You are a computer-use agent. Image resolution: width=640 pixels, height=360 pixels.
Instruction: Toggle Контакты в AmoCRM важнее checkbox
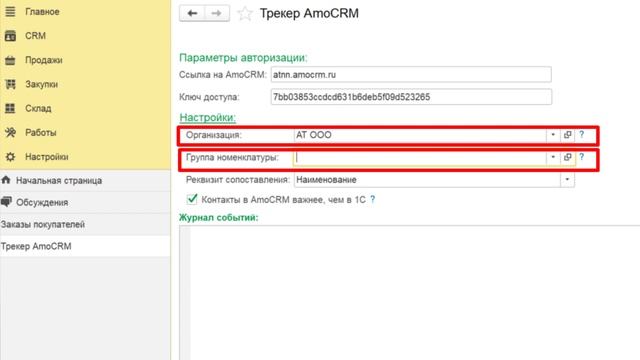192,199
